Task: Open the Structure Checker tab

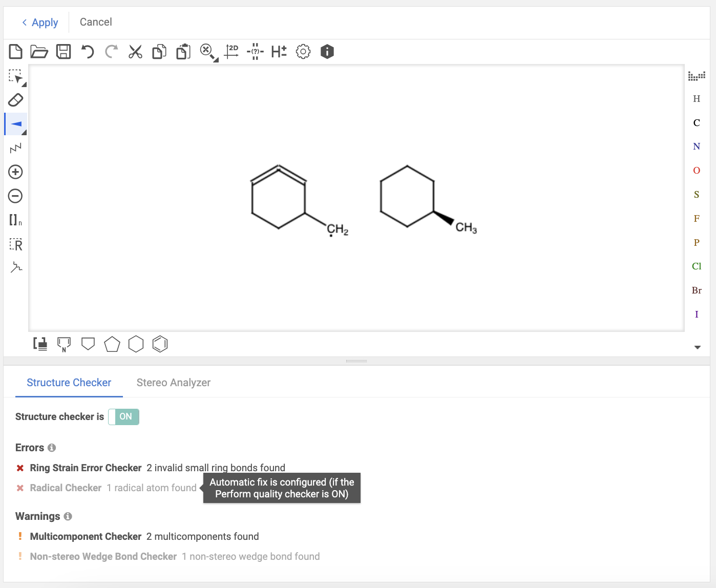Action: click(69, 382)
